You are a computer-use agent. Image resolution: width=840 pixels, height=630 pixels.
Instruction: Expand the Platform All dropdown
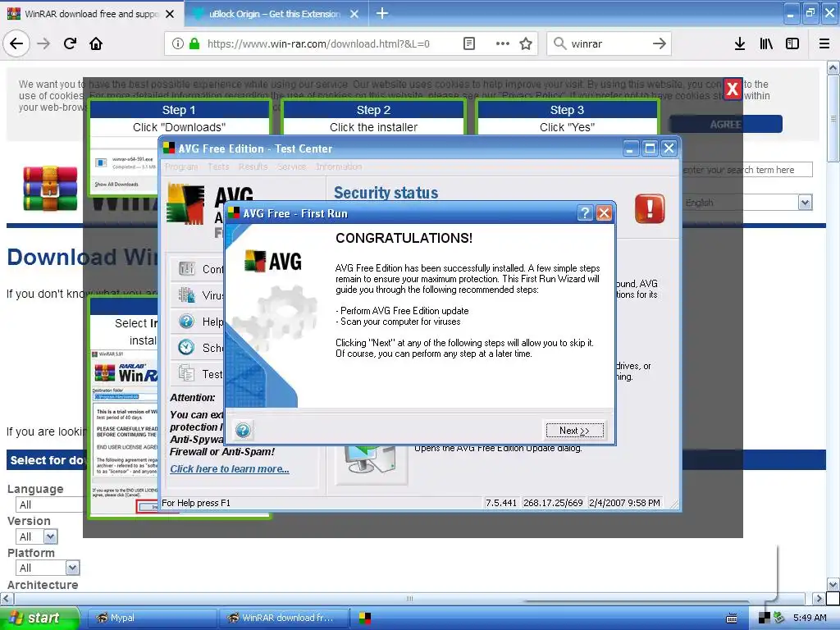72,568
